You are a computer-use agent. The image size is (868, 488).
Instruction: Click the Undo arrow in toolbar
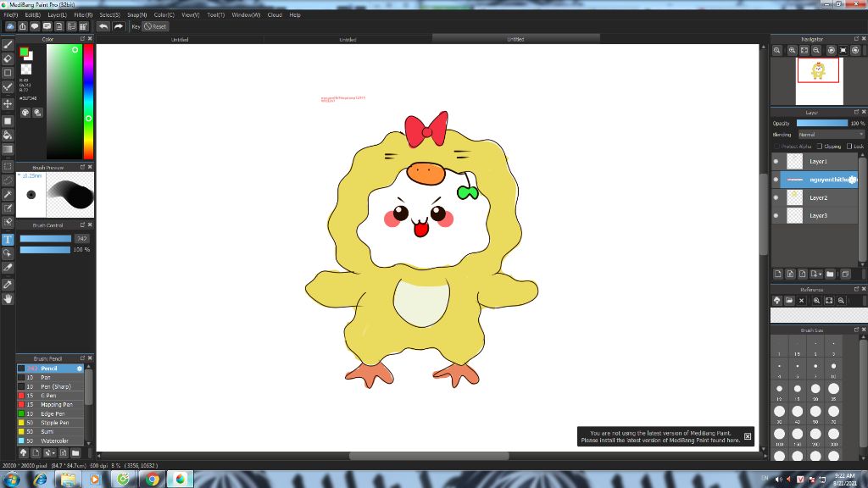pos(103,26)
